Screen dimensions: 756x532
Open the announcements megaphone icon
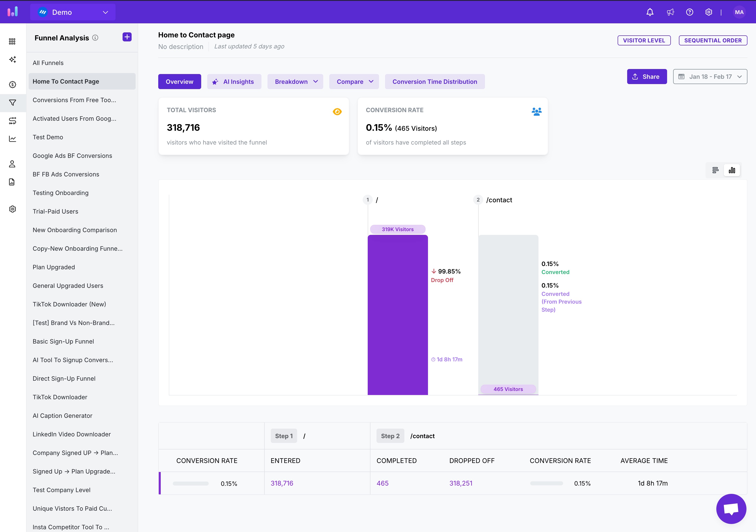pos(670,12)
